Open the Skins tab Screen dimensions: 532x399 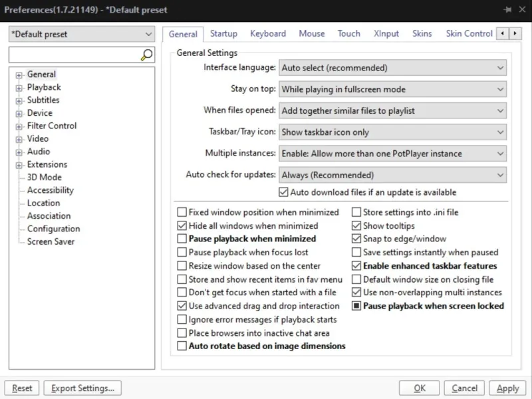click(422, 34)
